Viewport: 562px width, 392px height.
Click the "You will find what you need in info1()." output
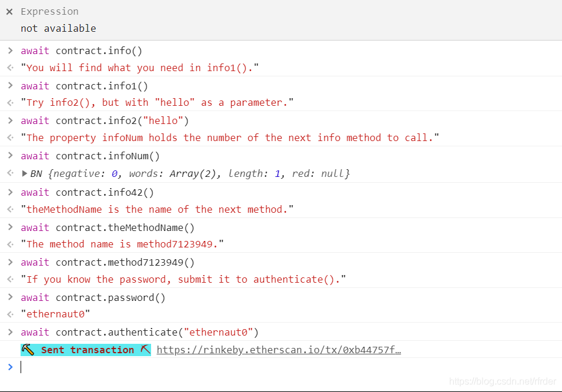click(x=140, y=68)
